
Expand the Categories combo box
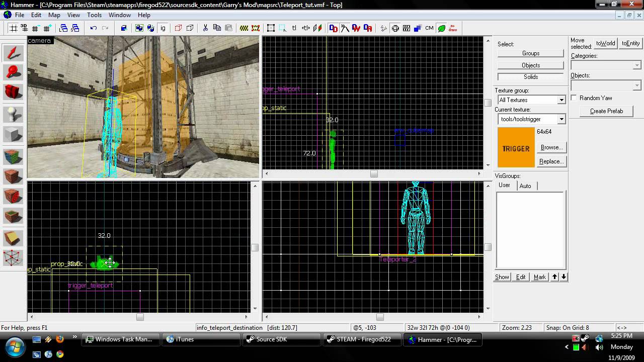point(636,65)
